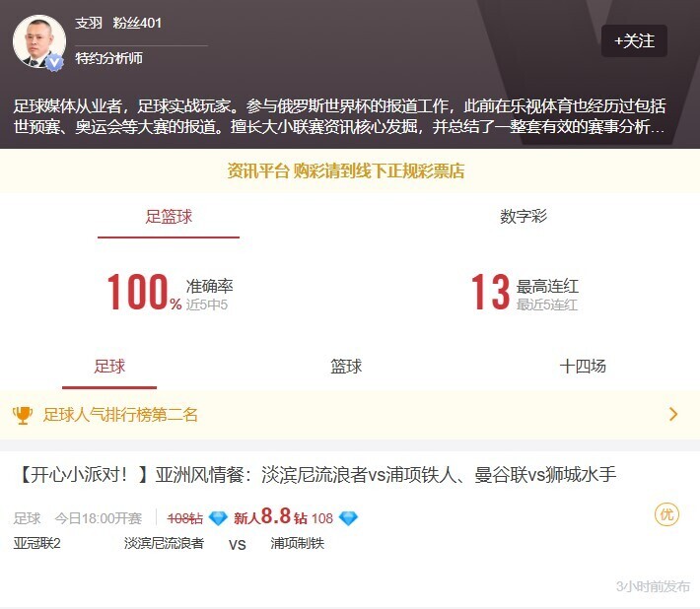This screenshot has width=700, height=609.
Task: Click the analyst's name 支羽
Action: [x=89, y=23]
